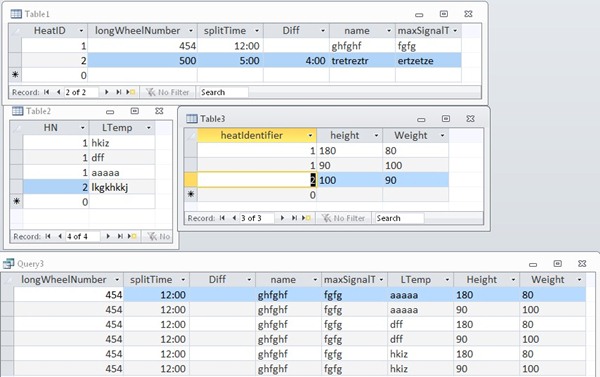Screen dimensions: 600x377
Task: Go to previous record in Table1 navigator
Action: coord(59,92)
